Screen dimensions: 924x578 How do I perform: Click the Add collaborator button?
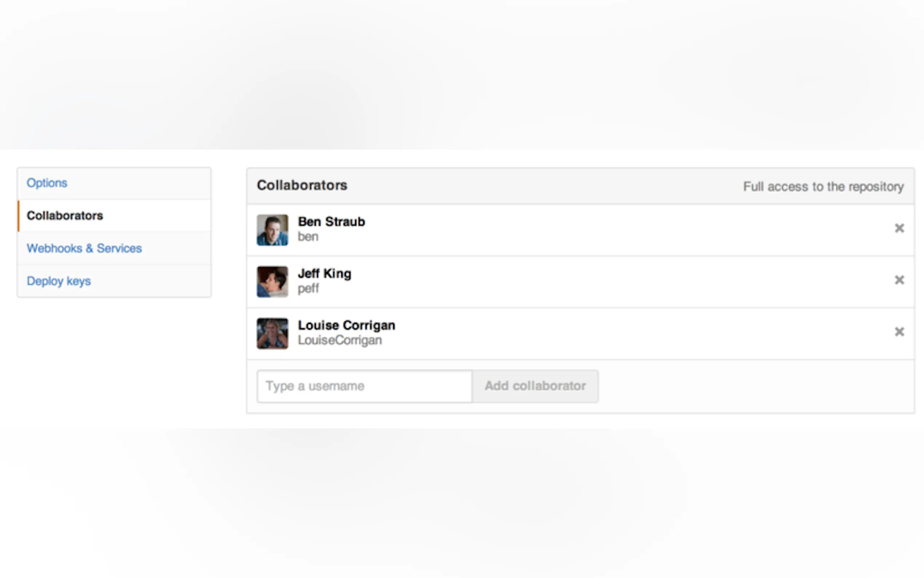[x=535, y=386]
